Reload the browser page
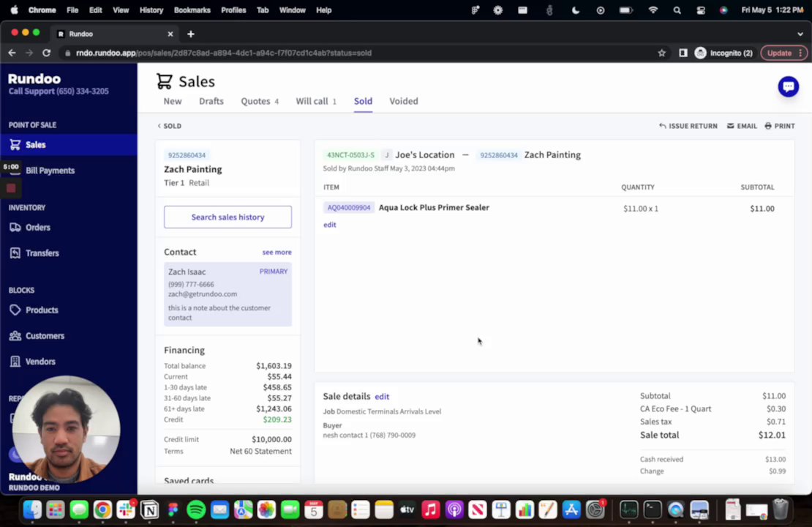The width and height of the screenshot is (812, 527). pyautogui.click(x=47, y=53)
